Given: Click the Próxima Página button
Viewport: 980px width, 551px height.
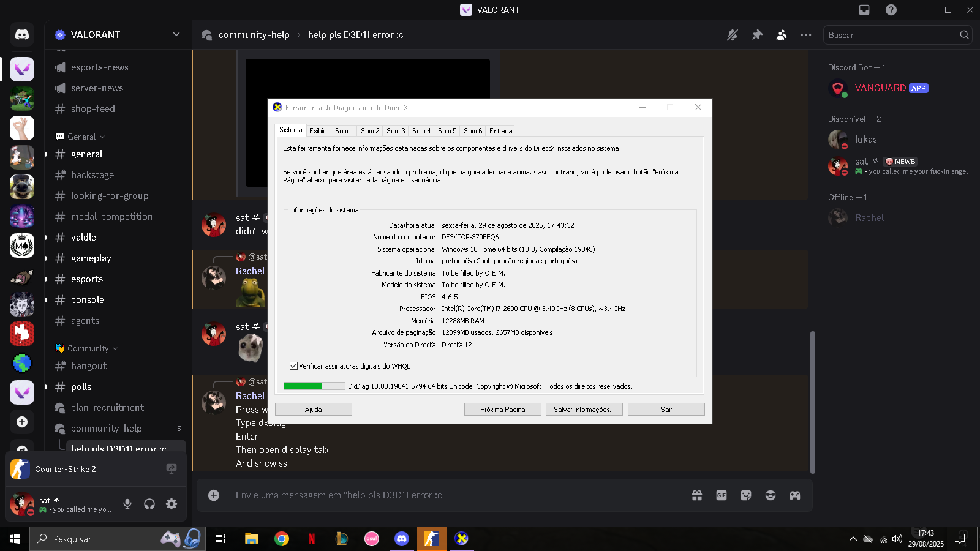Looking at the screenshot, I should click(503, 410).
